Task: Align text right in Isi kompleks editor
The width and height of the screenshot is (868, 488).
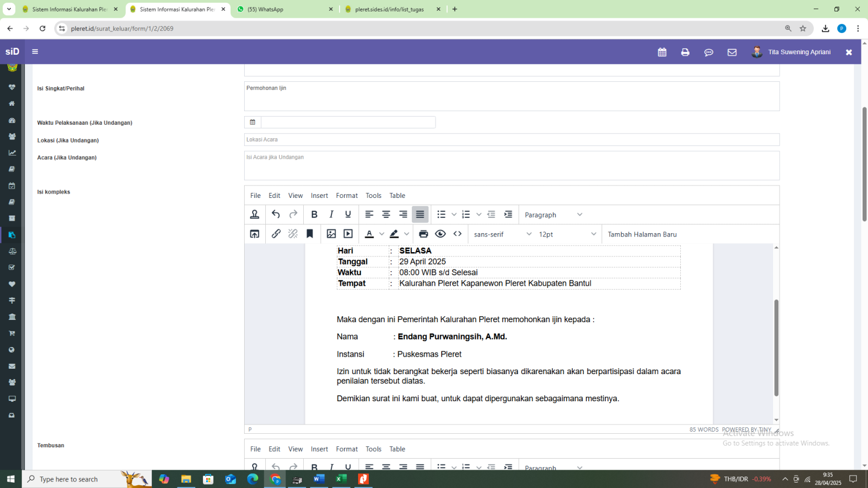Action: (x=403, y=215)
